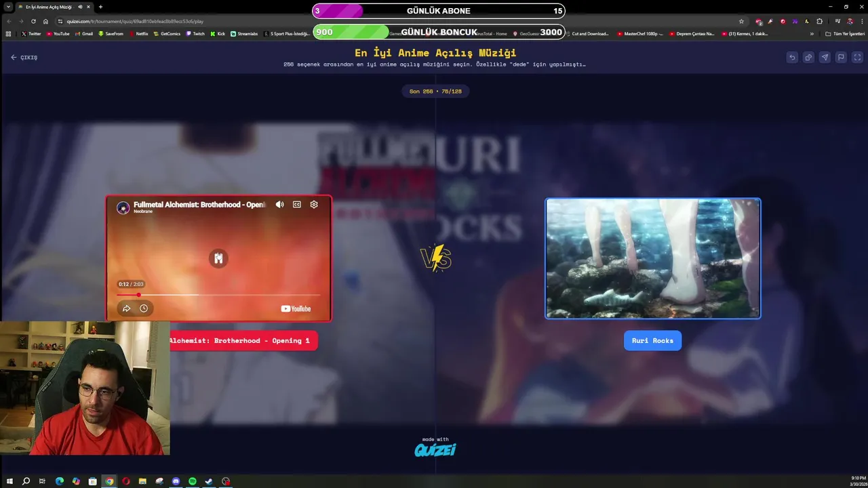Open the Kick bookmark
The height and width of the screenshot is (488, 868).
(218, 33)
